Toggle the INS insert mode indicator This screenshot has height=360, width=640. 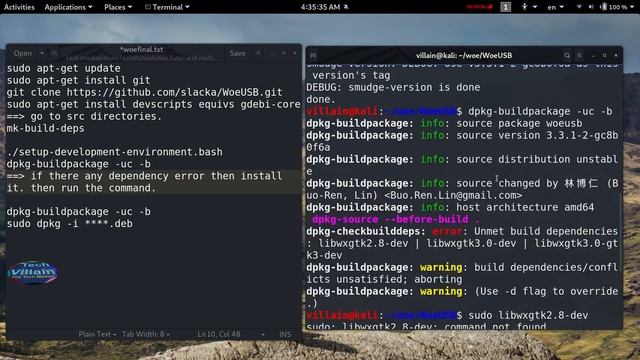[285, 334]
